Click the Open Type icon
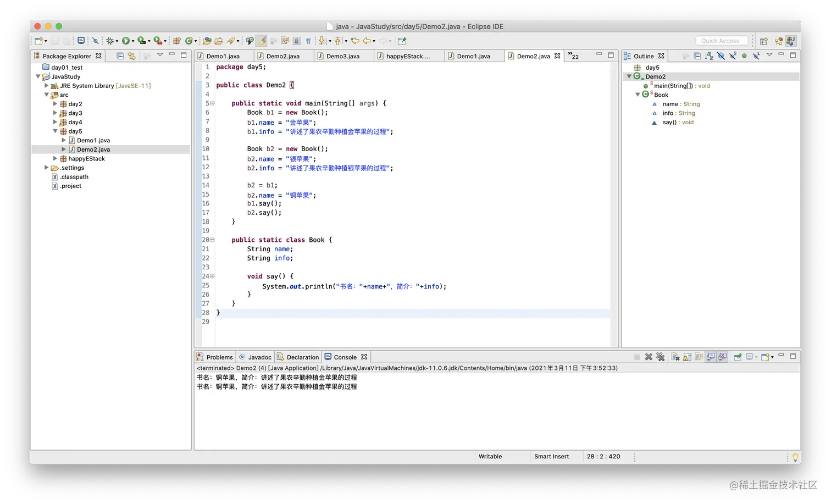This screenshot has width=831, height=504. (x=207, y=41)
